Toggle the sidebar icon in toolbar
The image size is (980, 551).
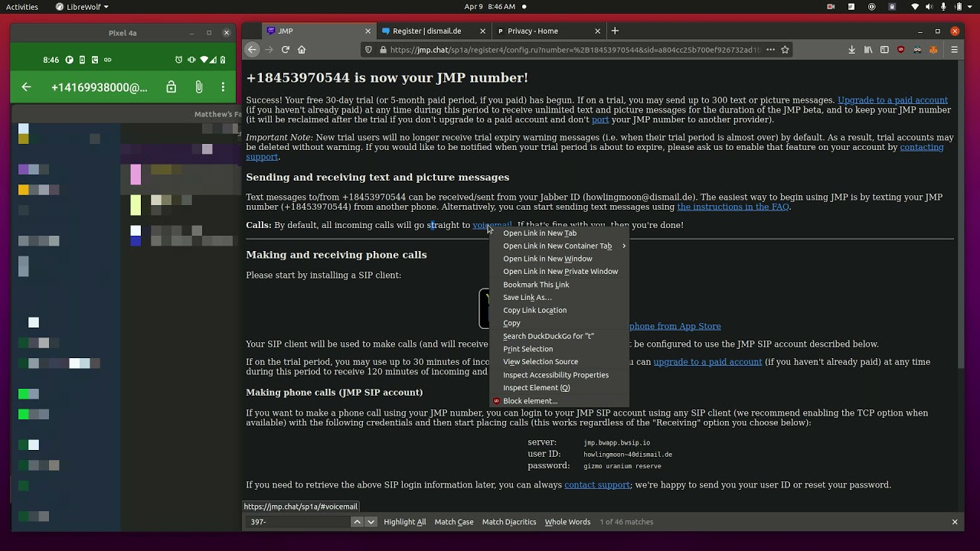coord(884,50)
